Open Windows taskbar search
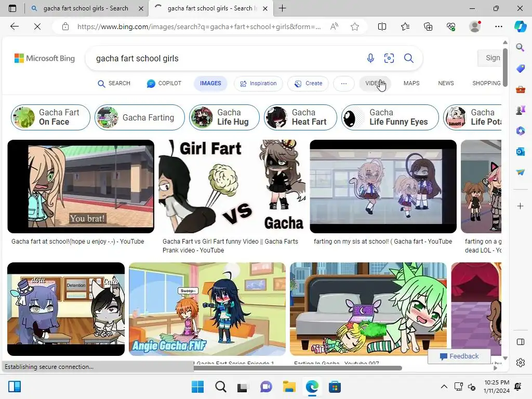The image size is (532, 399). (x=220, y=387)
